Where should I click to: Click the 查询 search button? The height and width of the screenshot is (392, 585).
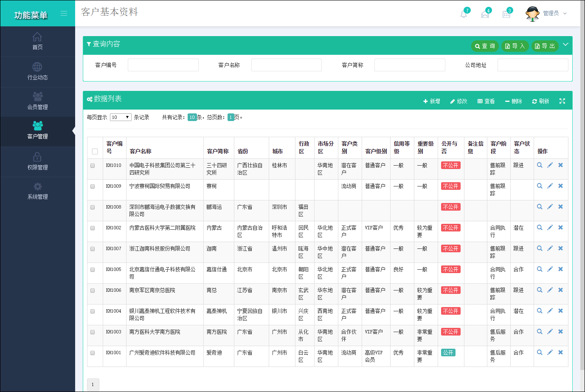click(485, 46)
